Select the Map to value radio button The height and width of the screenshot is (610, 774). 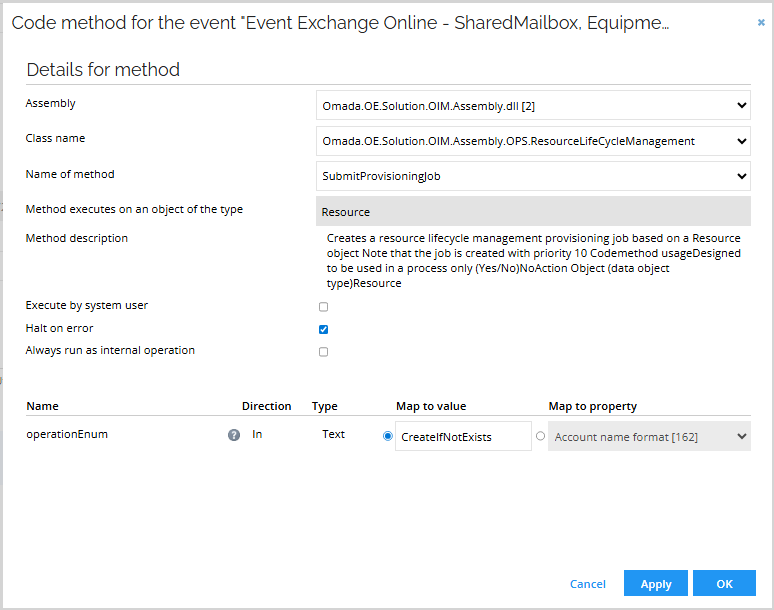[x=388, y=436]
